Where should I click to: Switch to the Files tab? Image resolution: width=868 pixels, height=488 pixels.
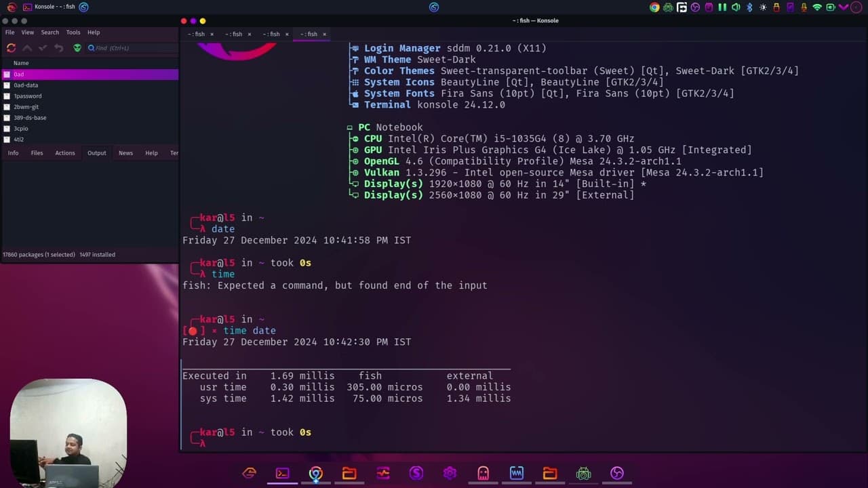coord(37,153)
